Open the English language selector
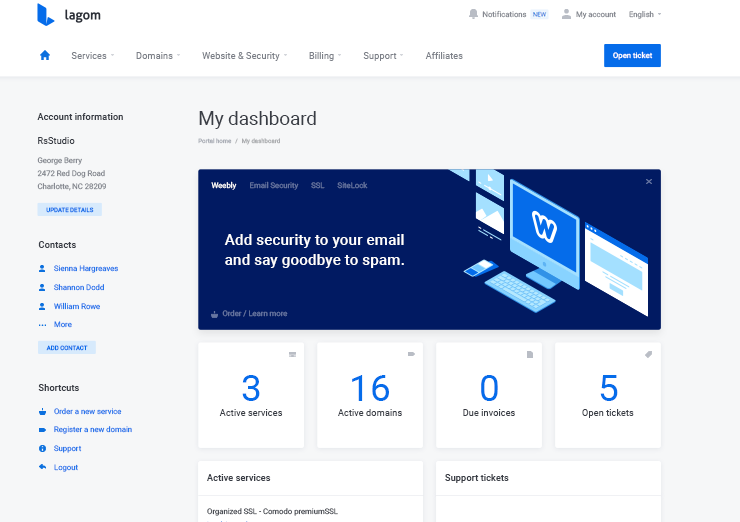The height and width of the screenshot is (522, 740). tap(645, 14)
